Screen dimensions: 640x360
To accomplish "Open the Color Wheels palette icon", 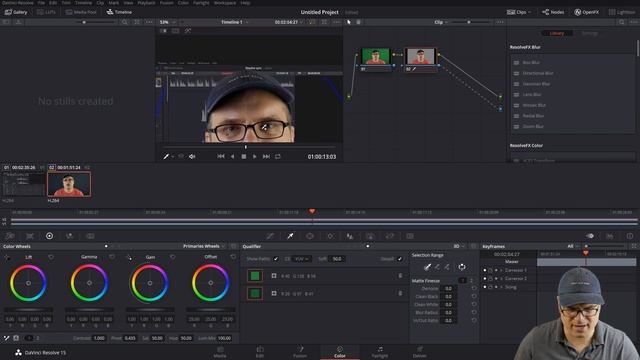I will click(49, 236).
